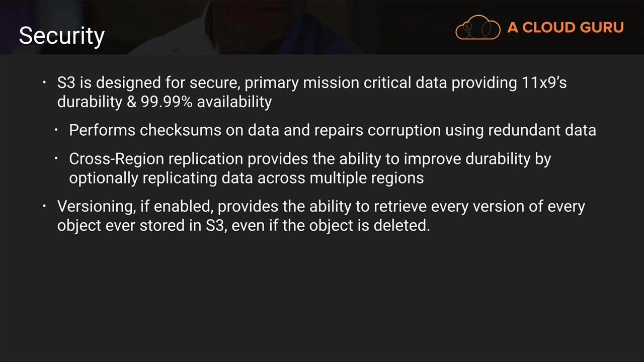Click the Security slide title

point(61,36)
